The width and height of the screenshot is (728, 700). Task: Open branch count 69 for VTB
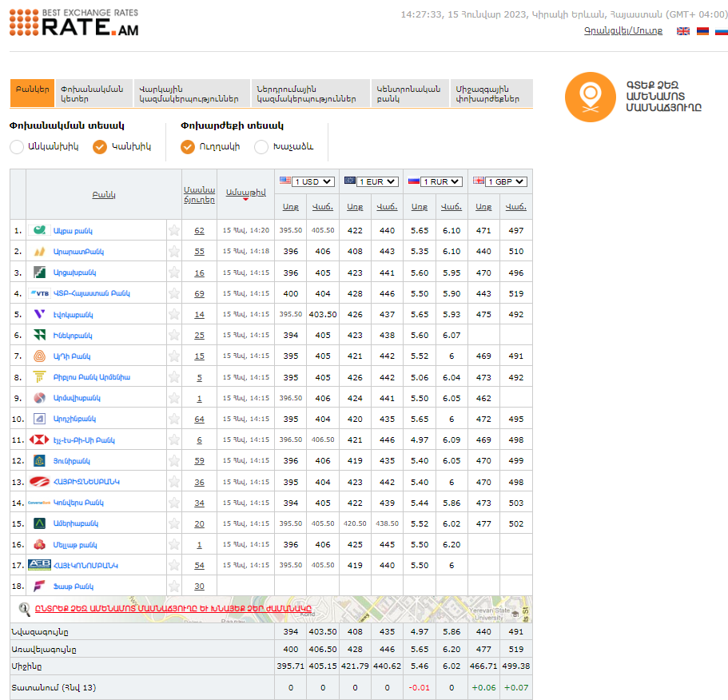[199, 294]
